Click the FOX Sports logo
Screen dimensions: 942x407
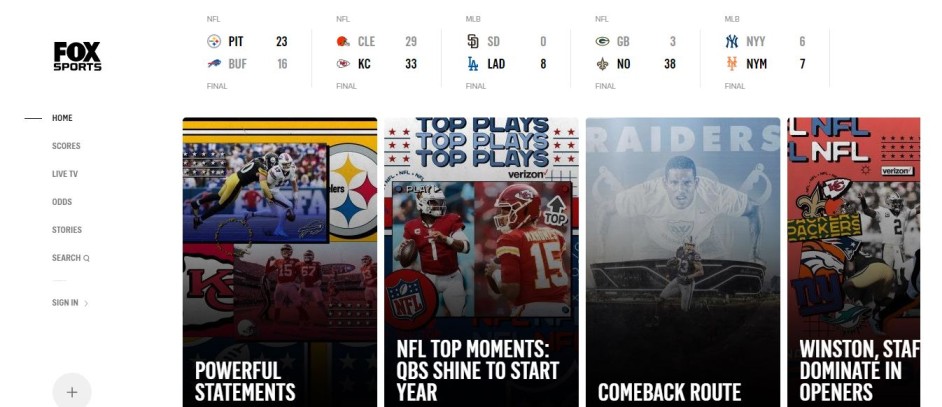click(x=77, y=57)
